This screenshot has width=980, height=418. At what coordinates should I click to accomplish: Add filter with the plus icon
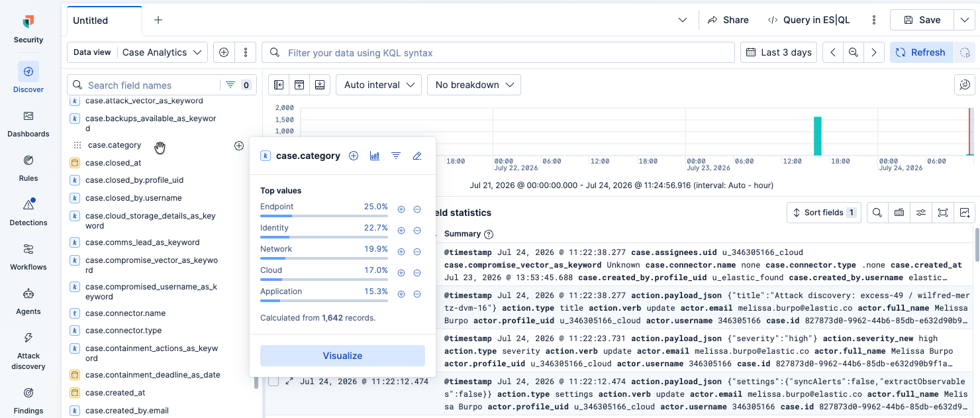point(224,52)
